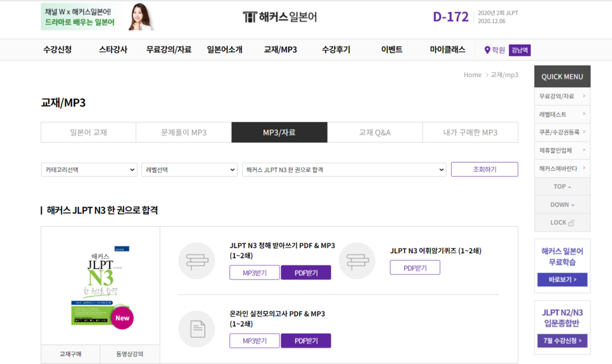Screen dimensions: 612x364
Task: Switch to the 내가 구매한 MP3 tab
Action: pyautogui.click(x=470, y=132)
